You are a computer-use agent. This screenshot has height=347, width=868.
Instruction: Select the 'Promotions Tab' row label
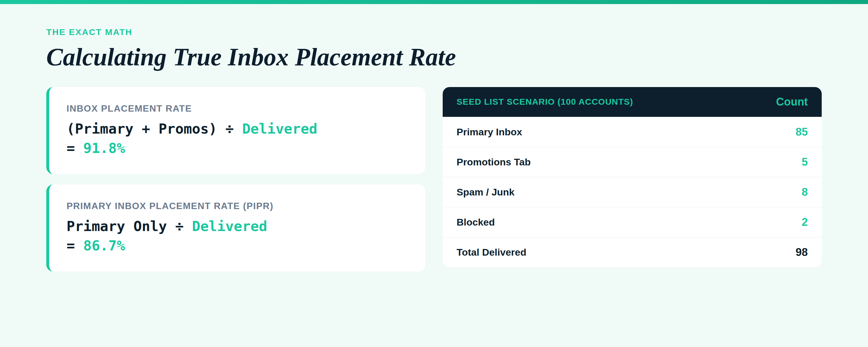(x=493, y=162)
